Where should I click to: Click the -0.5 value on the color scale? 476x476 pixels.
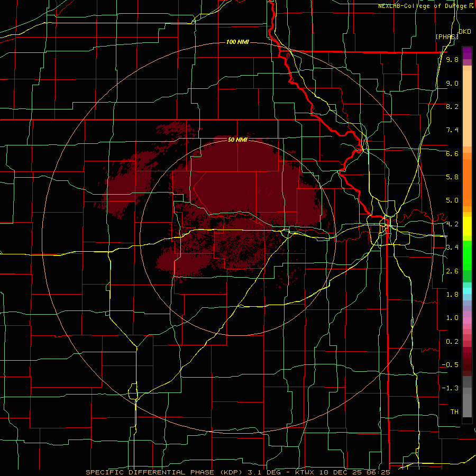pyautogui.click(x=450, y=364)
